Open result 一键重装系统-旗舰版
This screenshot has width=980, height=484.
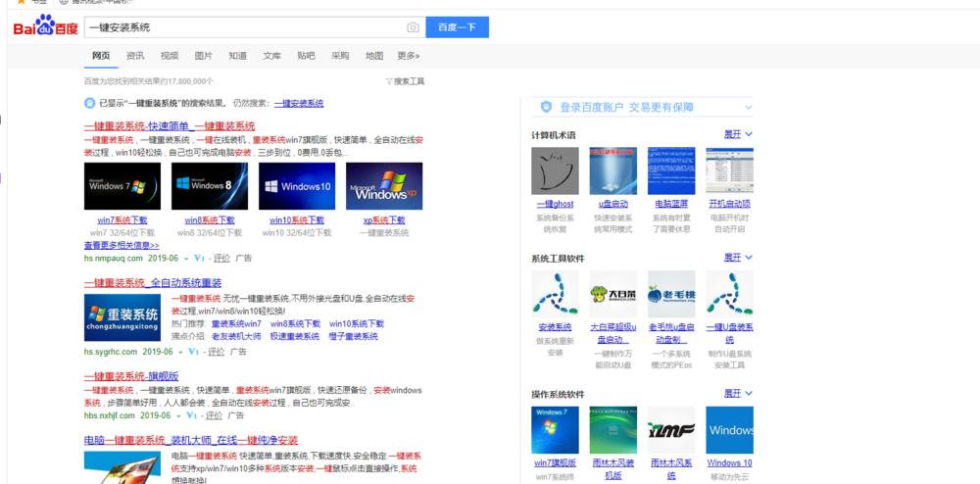(x=131, y=376)
